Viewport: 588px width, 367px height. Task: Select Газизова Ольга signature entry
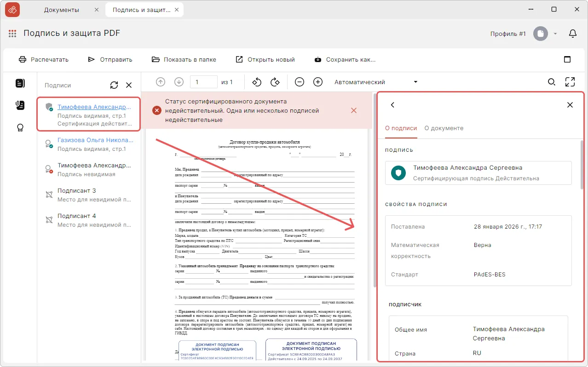tap(94, 140)
